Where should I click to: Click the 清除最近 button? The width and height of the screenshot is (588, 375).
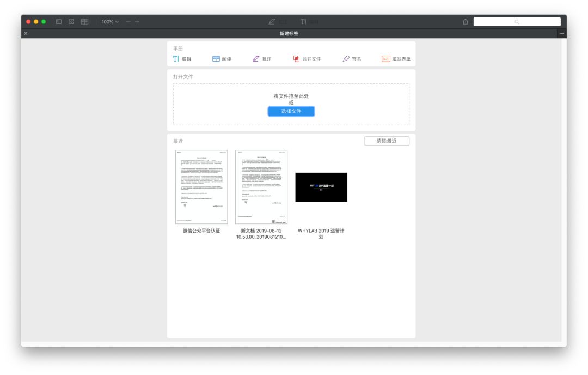387,141
